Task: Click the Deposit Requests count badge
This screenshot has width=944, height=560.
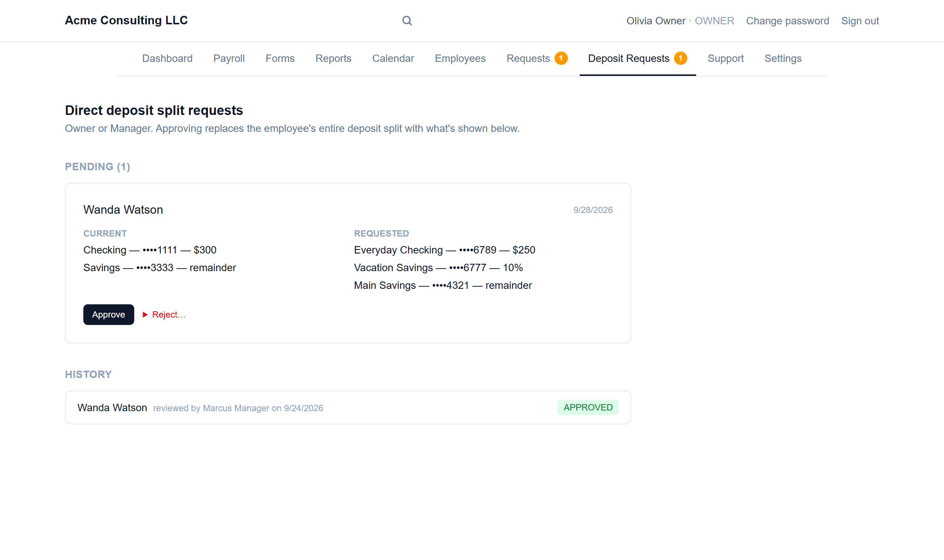Action: (x=680, y=58)
